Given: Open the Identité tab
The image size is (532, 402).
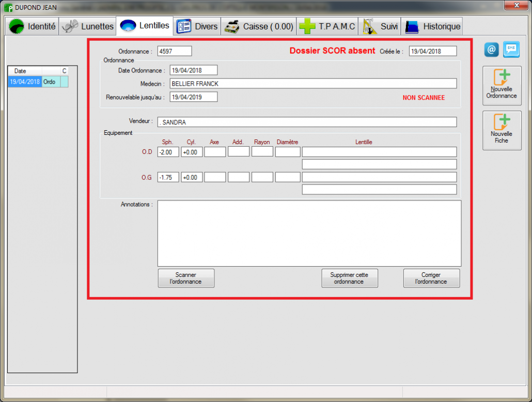Looking at the screenshot, I should (32, 26).
